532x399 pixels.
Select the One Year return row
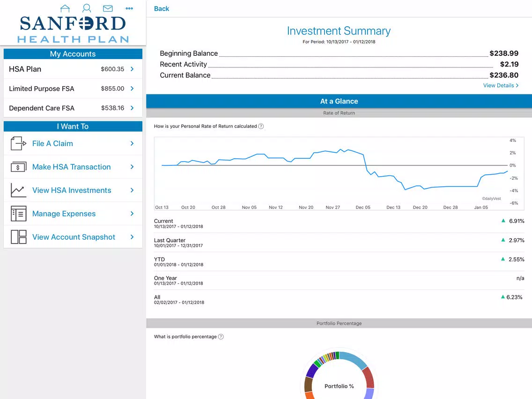coord(339,280)
